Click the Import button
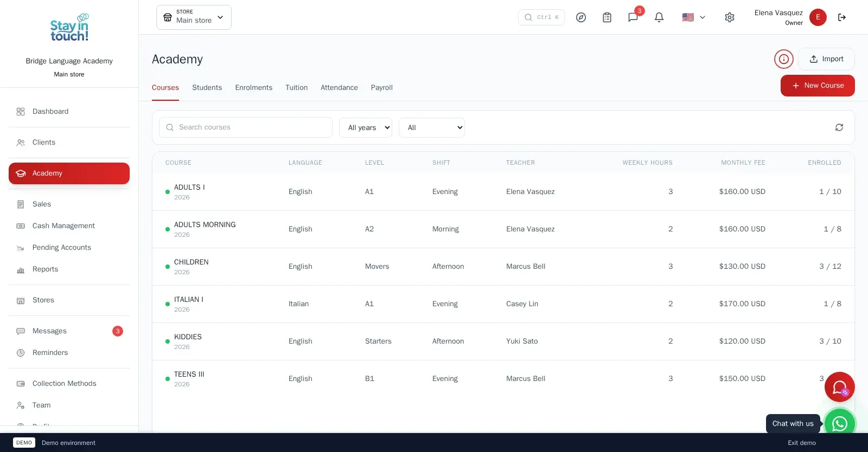This screenshot has height=452, width=868. (826, 59)
